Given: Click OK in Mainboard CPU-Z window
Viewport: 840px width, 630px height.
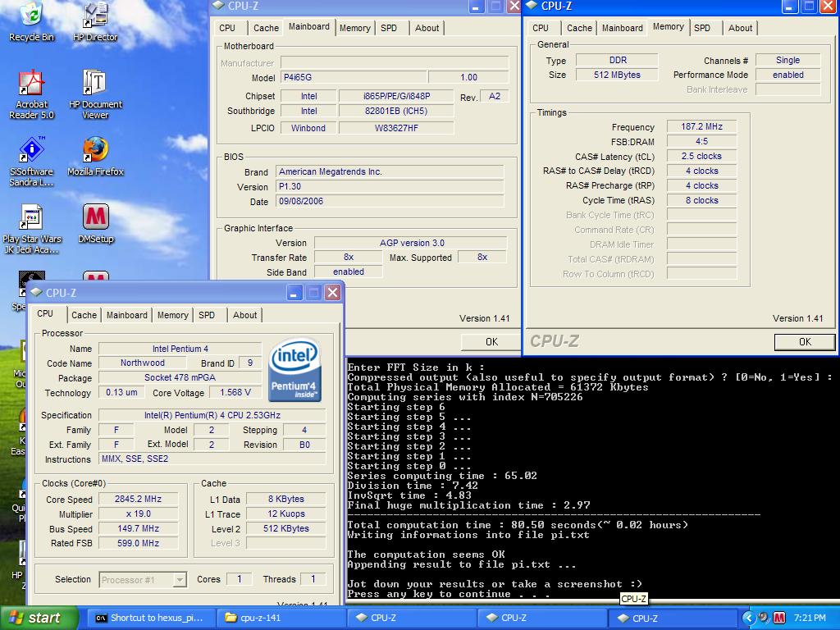Looking at the screenshot, I should pos(491,342).
